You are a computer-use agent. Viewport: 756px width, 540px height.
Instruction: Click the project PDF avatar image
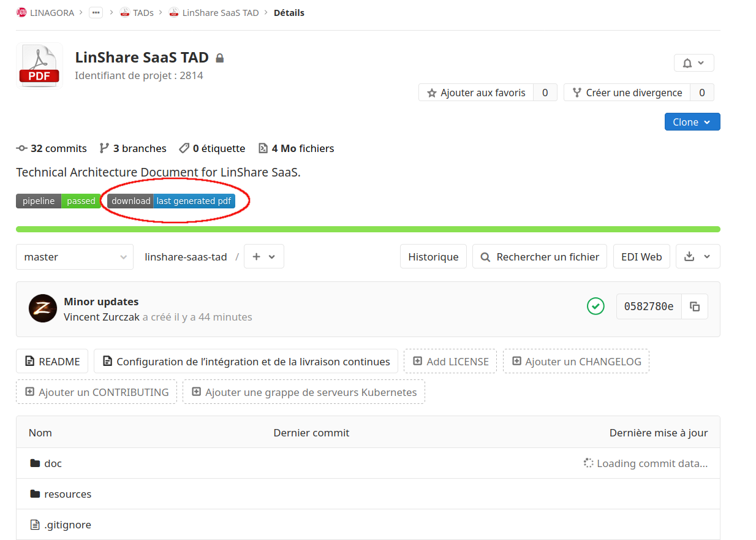coord(39,66)
